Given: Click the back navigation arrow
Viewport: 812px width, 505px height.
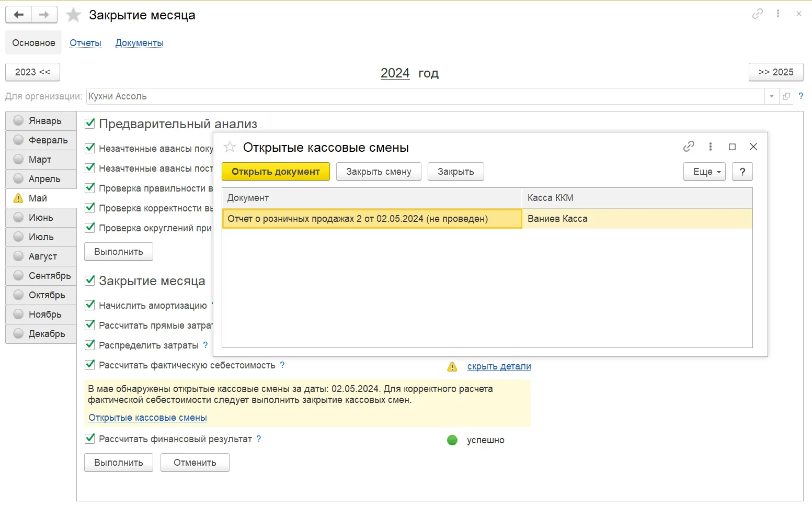Looking at the screenshot, I should click(19, 15).
